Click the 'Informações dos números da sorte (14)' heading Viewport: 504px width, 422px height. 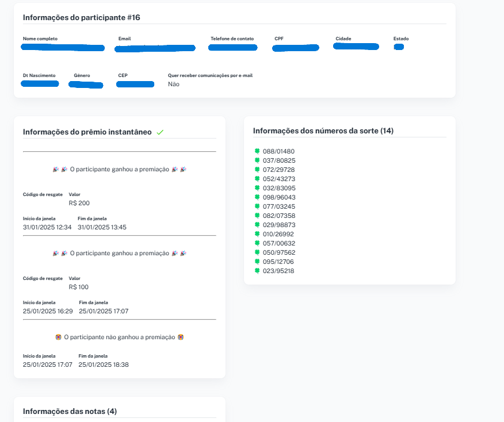coord(323,131)
